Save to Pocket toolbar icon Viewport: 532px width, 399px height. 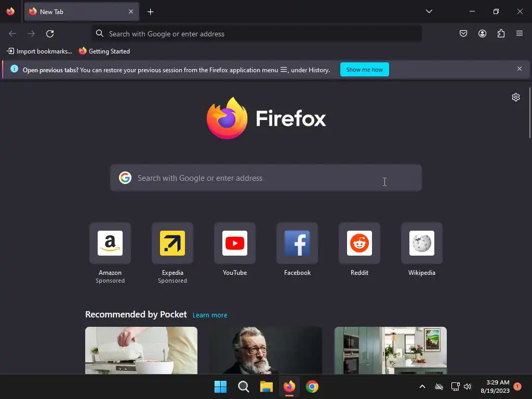(463, 33)
